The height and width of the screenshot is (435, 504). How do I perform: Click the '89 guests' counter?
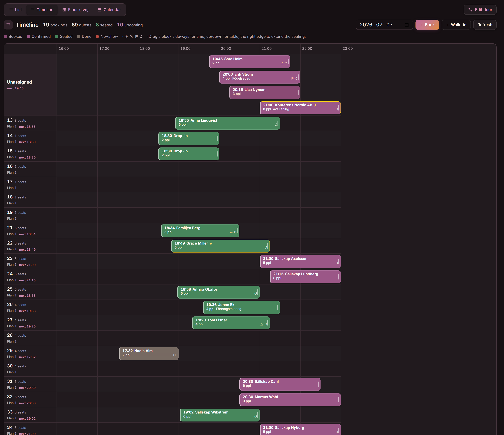pos(81,25)
